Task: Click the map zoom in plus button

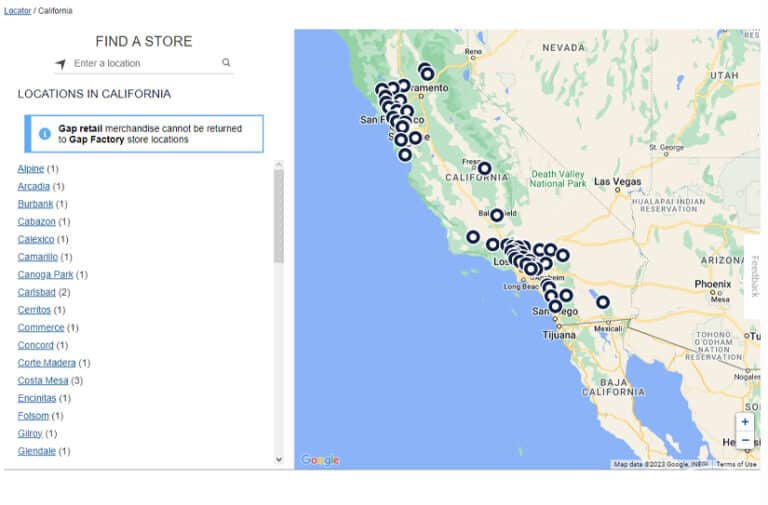Action: pos(745,422)
